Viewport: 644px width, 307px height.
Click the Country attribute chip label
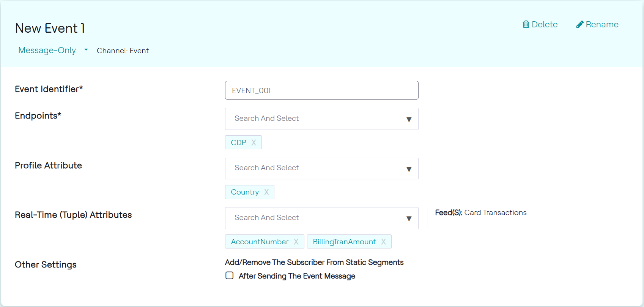tap(245, 192)
